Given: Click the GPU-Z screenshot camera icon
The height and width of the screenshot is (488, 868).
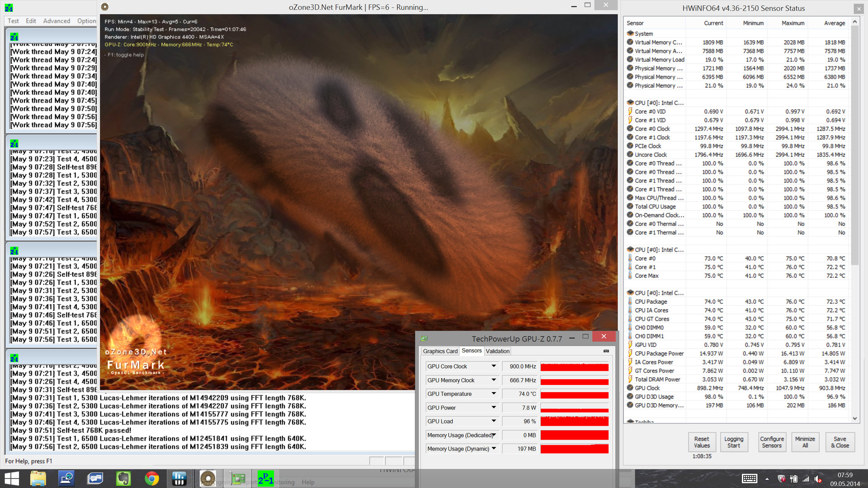Looking at the screenshot, I should [606, 351].
